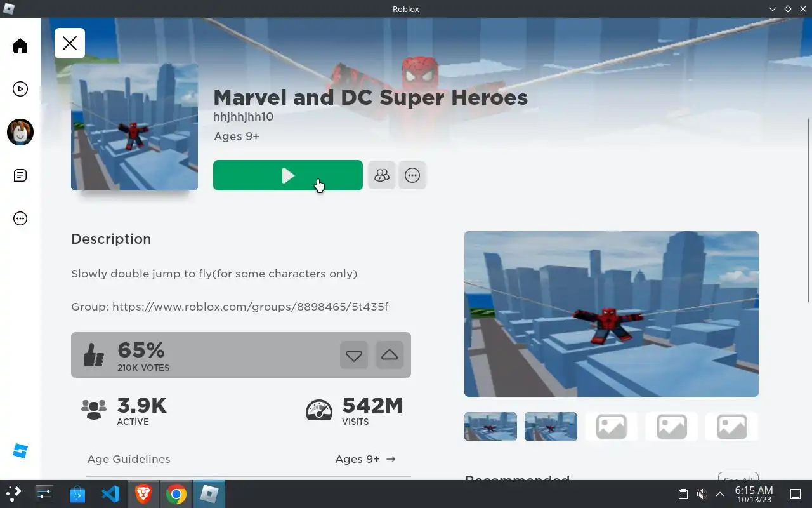Click the muted volume tray icon

[702, 493]
